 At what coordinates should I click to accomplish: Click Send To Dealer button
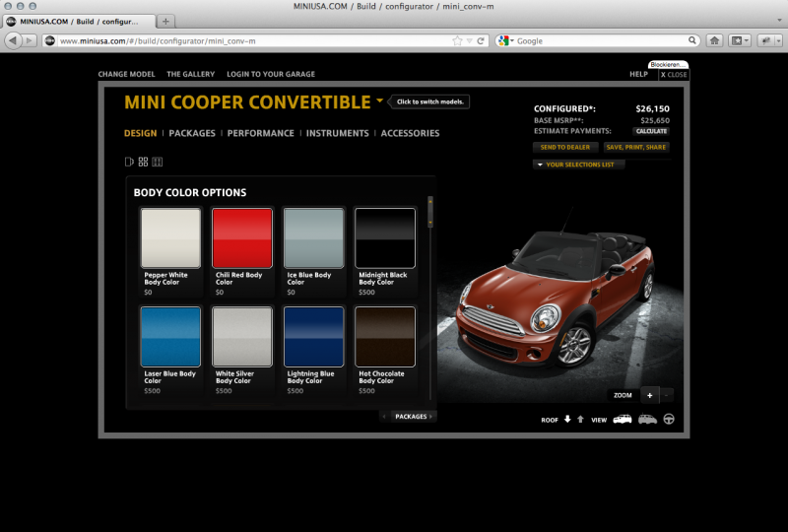(x=565, y=148)
